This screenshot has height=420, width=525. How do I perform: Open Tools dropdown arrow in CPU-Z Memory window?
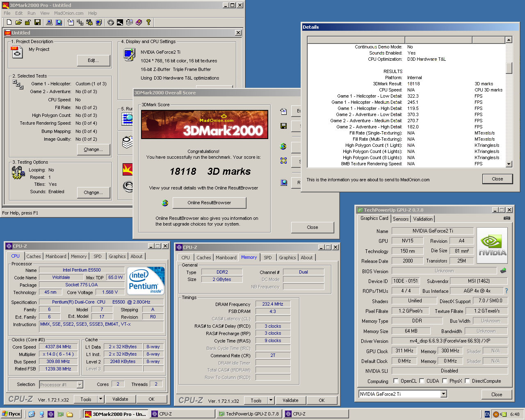pyautogui.click(x=271, y=400)
